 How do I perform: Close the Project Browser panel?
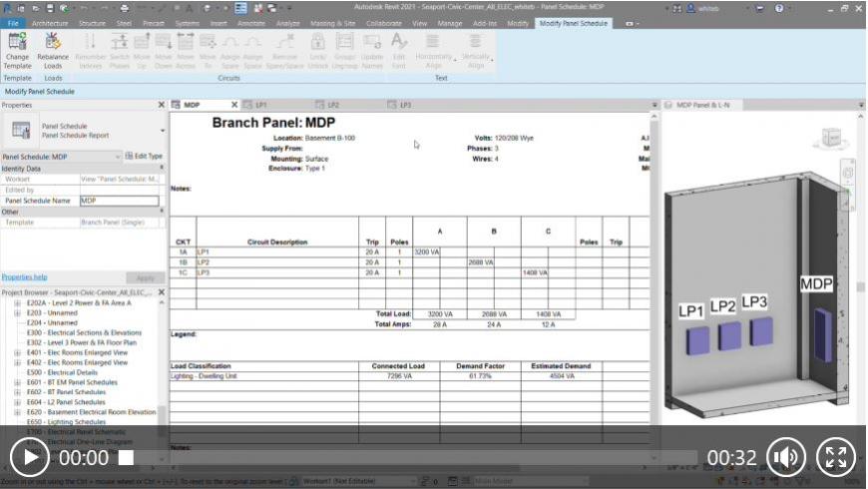pos(162,291)
